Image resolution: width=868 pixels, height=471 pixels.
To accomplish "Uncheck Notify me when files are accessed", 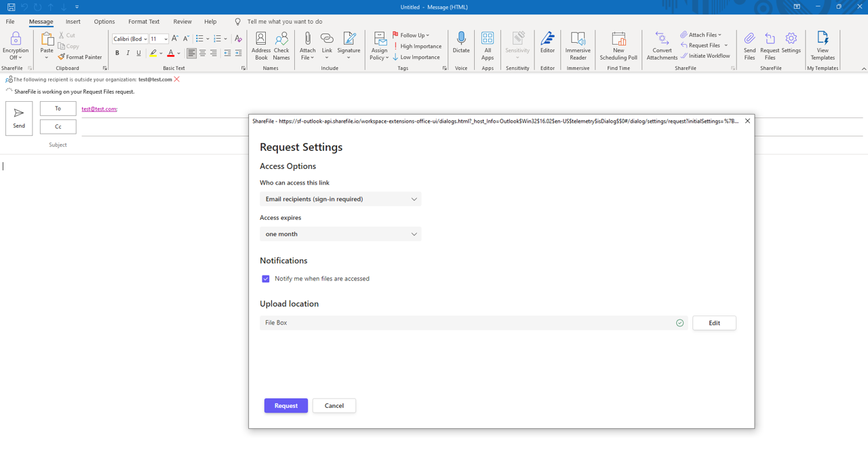I will pos(266,279).
